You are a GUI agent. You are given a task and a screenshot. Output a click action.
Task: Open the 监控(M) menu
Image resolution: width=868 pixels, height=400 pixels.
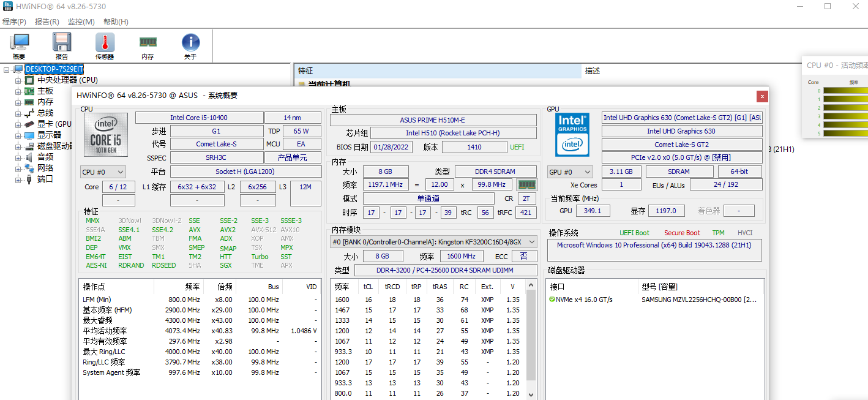81,21
